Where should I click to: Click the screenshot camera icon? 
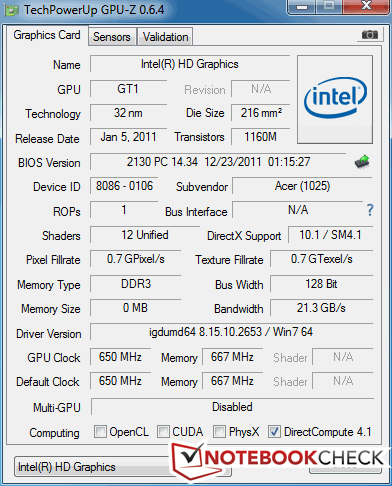point(370,35)
